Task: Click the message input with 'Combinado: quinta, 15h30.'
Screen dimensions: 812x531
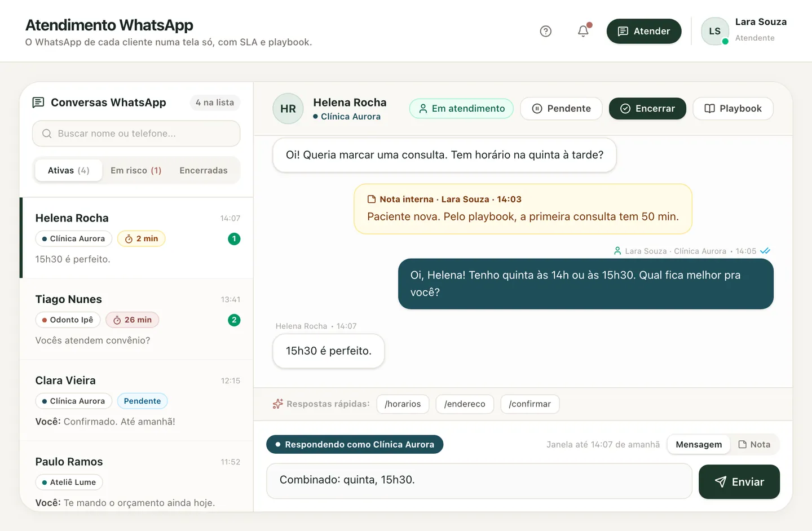Action: point(479,481)
